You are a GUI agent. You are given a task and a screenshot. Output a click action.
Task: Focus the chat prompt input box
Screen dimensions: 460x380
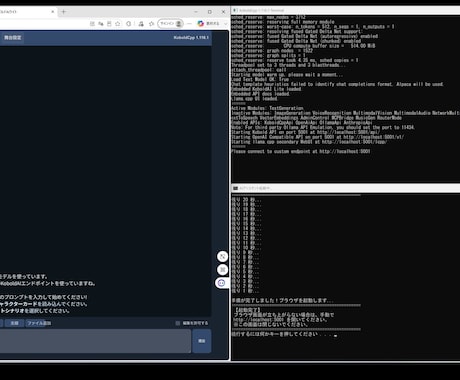point(95,341)
